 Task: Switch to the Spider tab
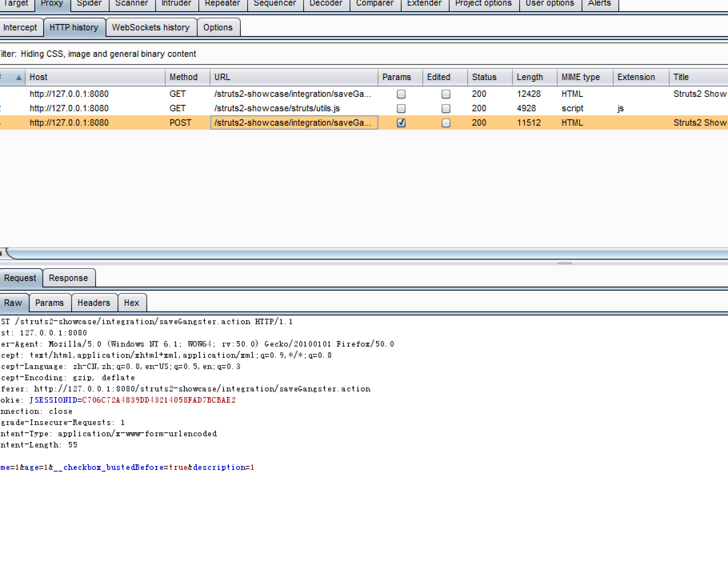tap(89, 4)
